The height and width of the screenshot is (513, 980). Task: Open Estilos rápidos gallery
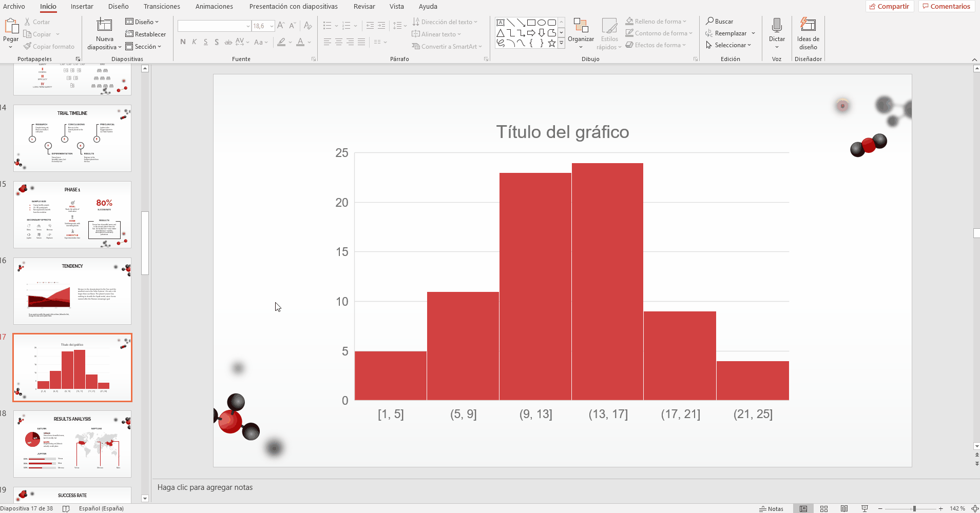[609, 34]
